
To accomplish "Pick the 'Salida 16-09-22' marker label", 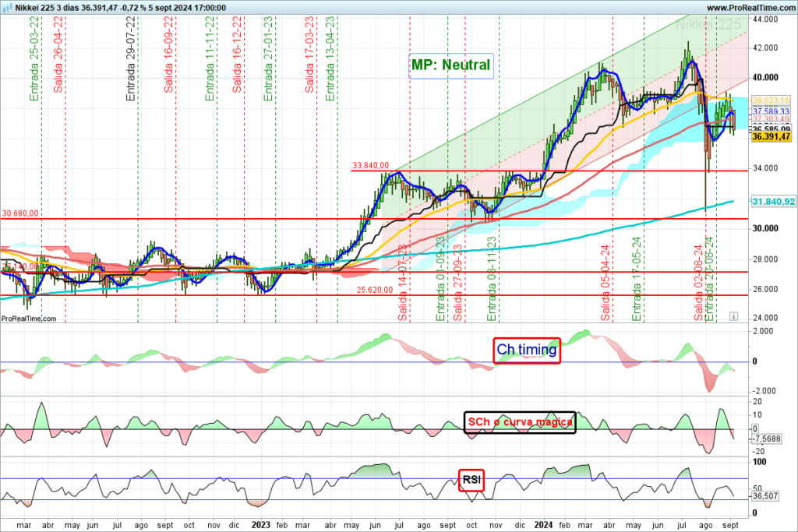I will pyautogui.click(x=168, y=55).
